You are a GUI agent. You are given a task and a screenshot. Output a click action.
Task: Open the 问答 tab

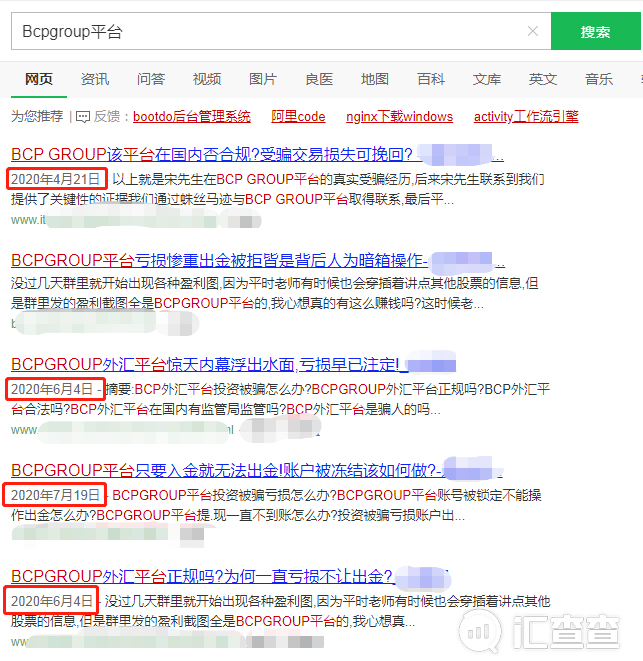(x=151, y=79)
